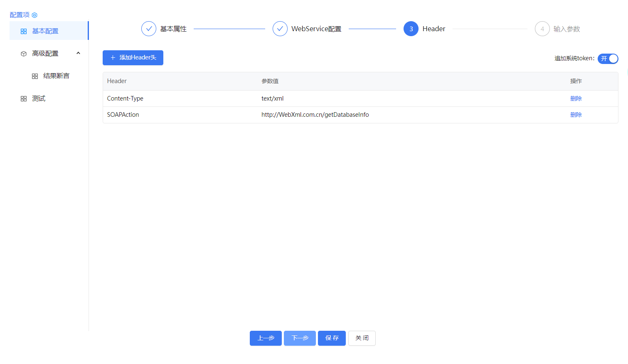Open 基本配置 in the sidebar
628x364 pixels.
49,31
